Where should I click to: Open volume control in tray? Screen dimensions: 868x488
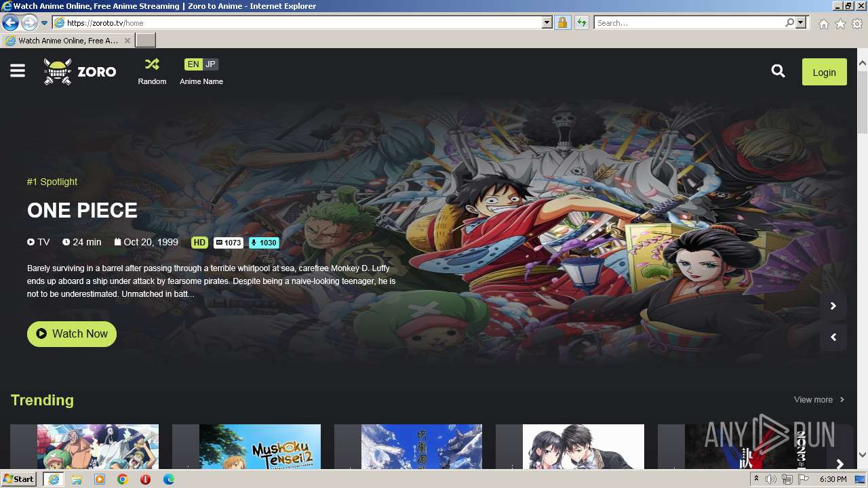pos(771,479)
